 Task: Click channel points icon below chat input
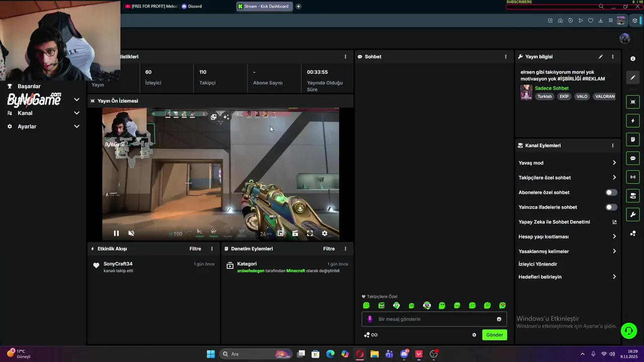[367, 335]
